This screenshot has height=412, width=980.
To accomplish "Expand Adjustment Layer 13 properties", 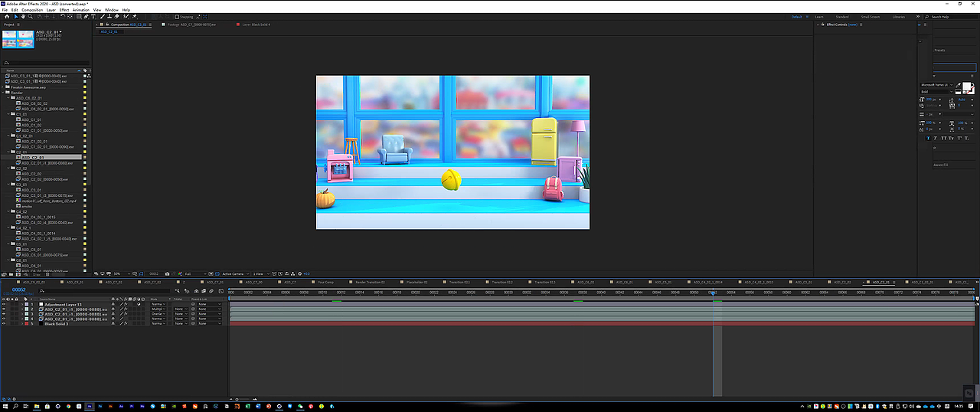I will (x=22, y=304).
